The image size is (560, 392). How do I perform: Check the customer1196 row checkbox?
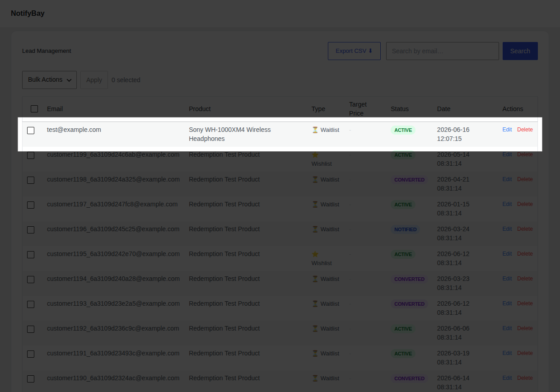31,230
